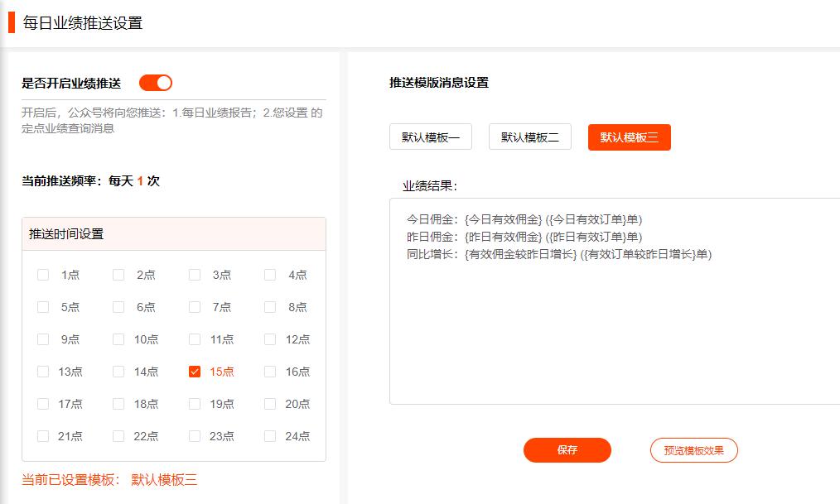Check the 3点 push time option
The image size is (840, 504).
point(193,275)
